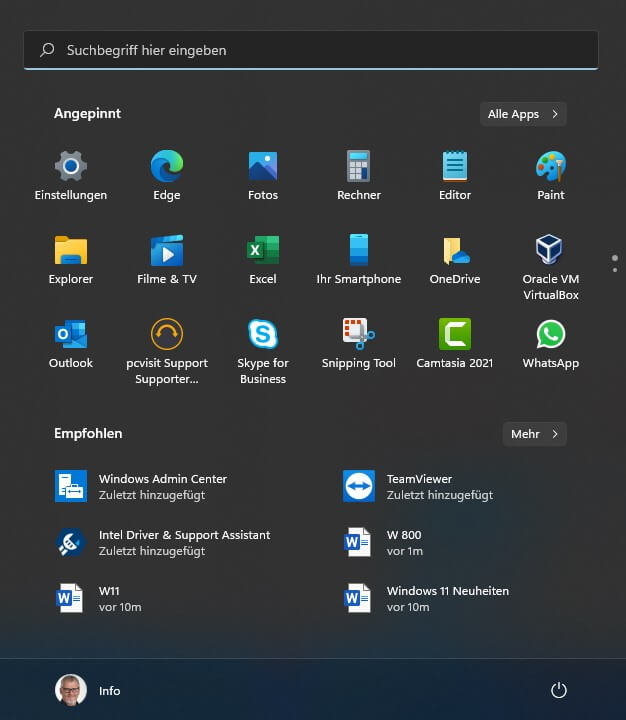
Task: Open Intel Driver & Support Assistant
Action: [x=163, y=542]
